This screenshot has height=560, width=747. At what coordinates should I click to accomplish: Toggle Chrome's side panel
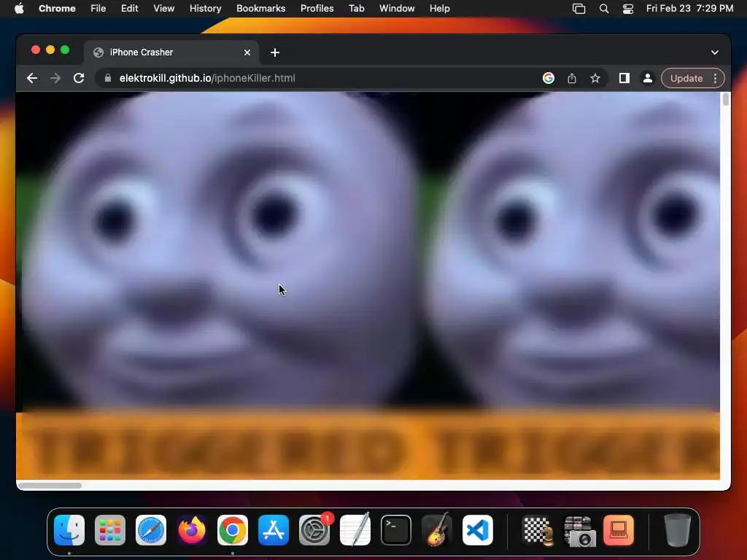[624, 78]
